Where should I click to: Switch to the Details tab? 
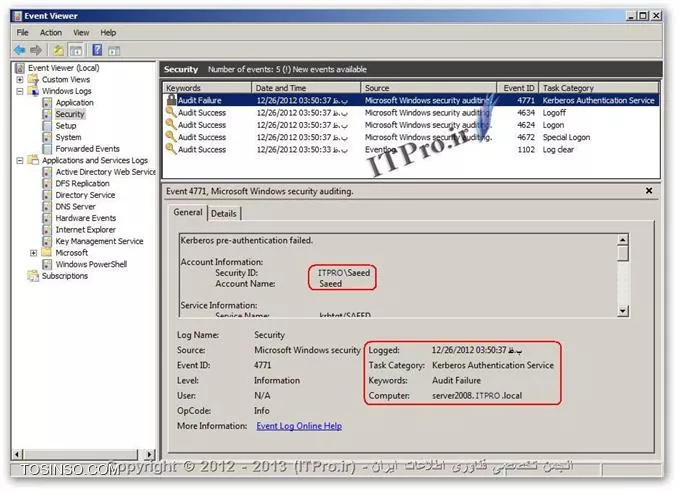224,214
